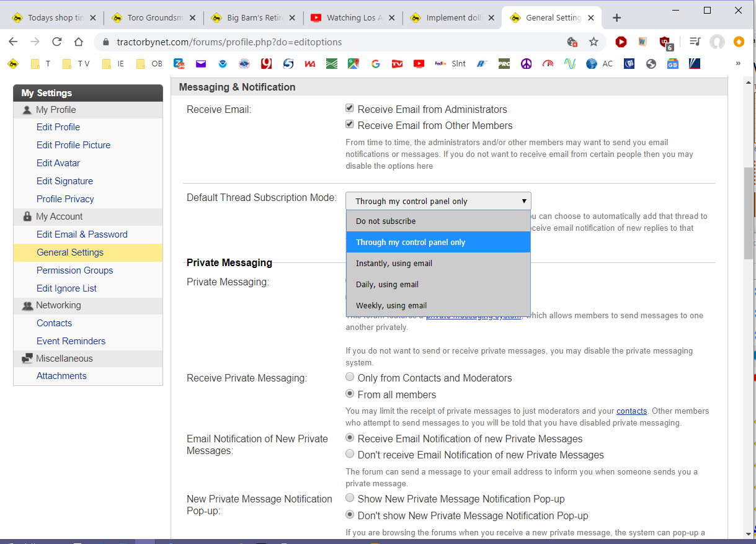Open a new browser tab

pos(616,18)
